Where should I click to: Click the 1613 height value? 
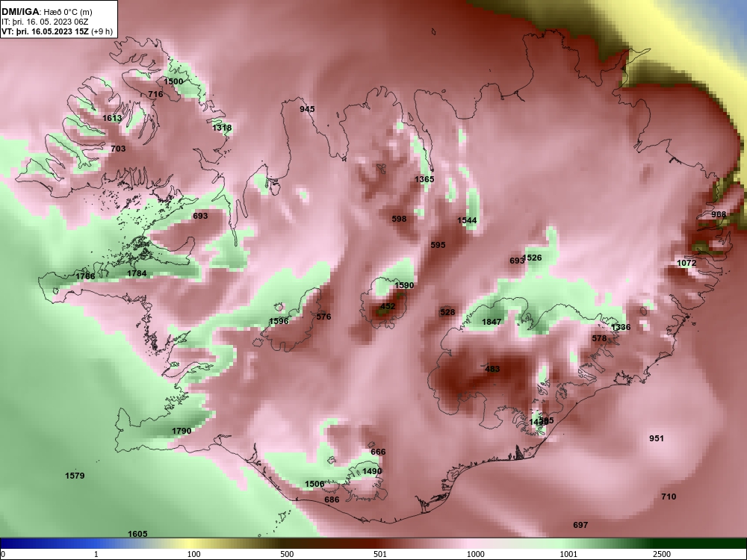click(x=113, y=118)
